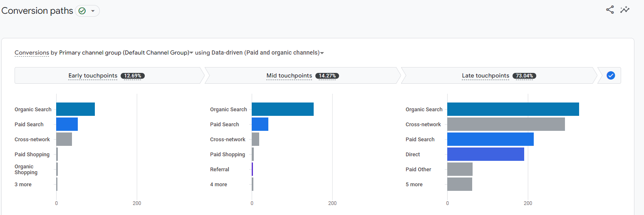This screenshot has height=215, width=644.
Task: Click the Direct bar in Late touchpoints
Action: [x=485, y=154]
